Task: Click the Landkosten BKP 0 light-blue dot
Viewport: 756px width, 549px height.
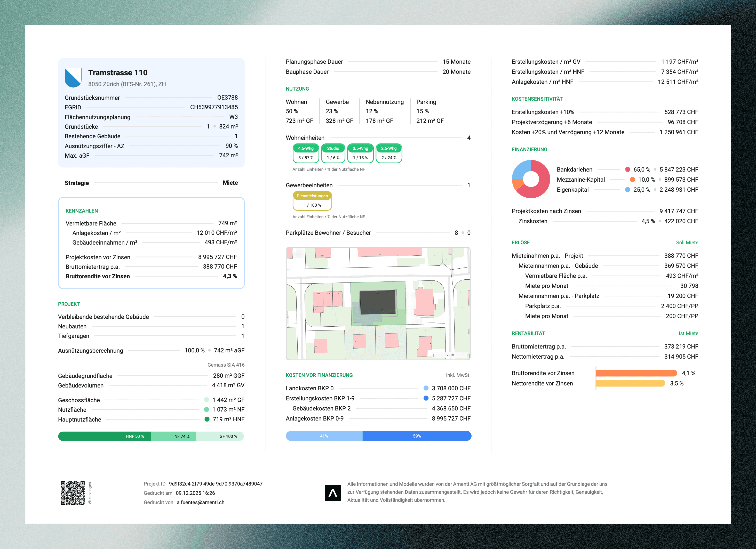Action: coord(426,388)
